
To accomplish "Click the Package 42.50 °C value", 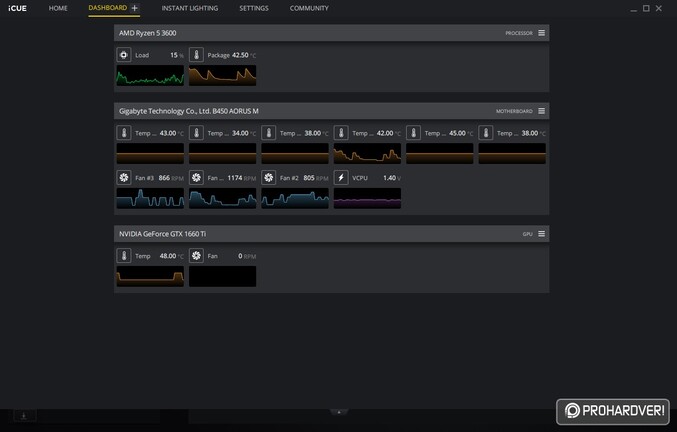I will coord(244,55).
